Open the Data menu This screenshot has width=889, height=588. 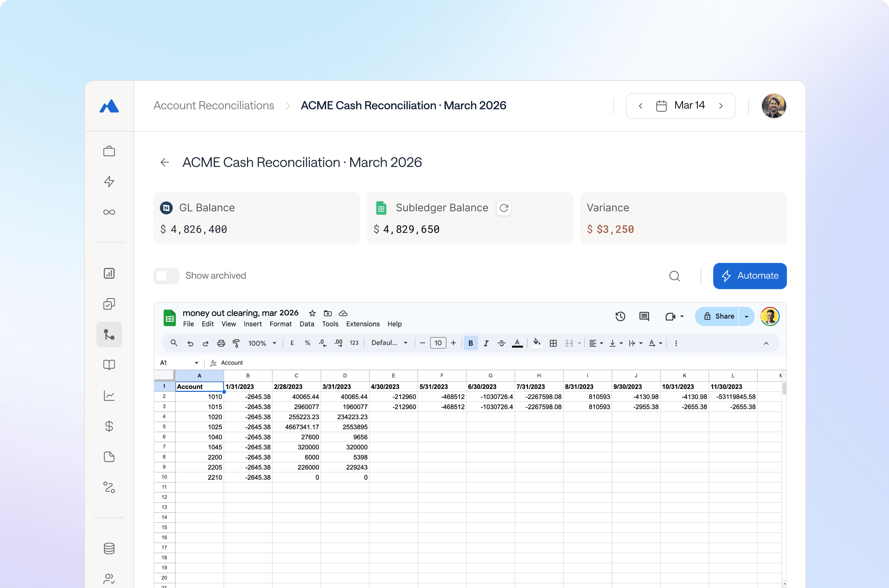click(306, 324)
